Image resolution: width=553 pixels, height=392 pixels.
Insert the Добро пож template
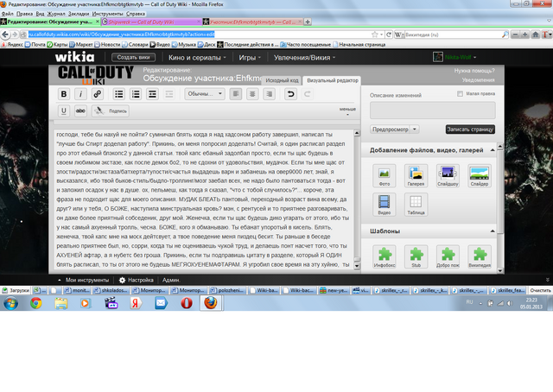(x=448, y=256)
